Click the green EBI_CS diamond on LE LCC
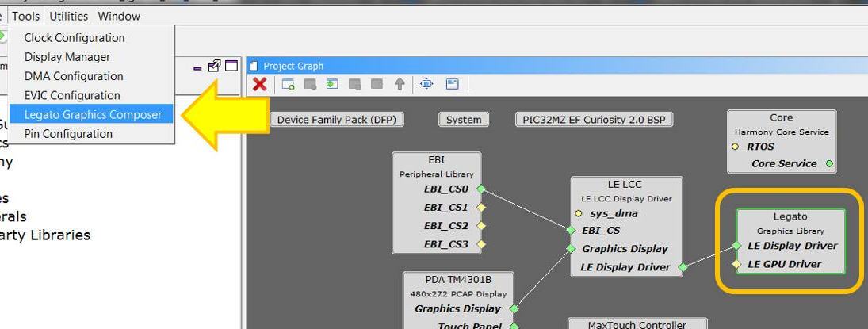The width and height of the screenshot is (868, 329). [571, 231]
